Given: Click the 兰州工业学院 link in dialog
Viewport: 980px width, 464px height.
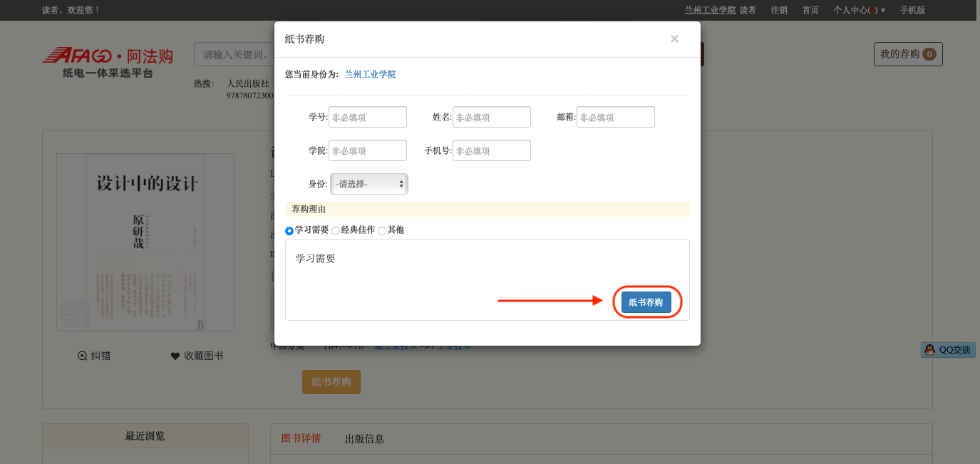Looking at the screenshot, I should [370, 74].
